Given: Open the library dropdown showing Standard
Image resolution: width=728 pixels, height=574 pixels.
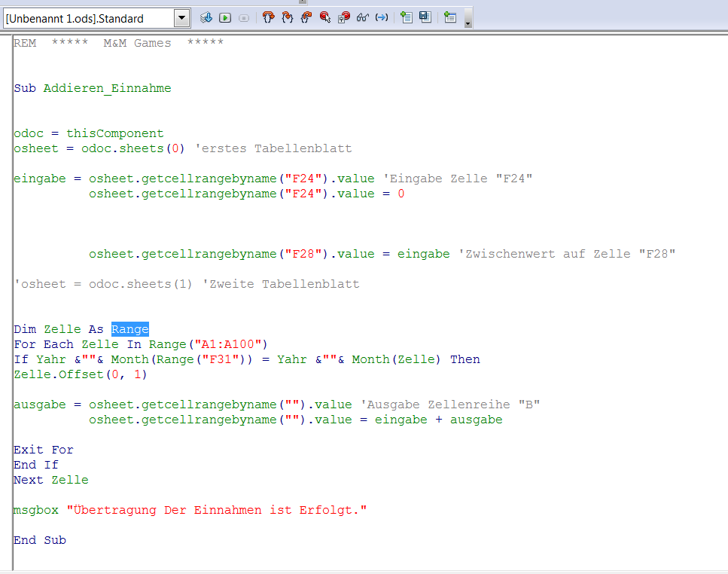Looking at the screenshot, I should click(181, 18).
